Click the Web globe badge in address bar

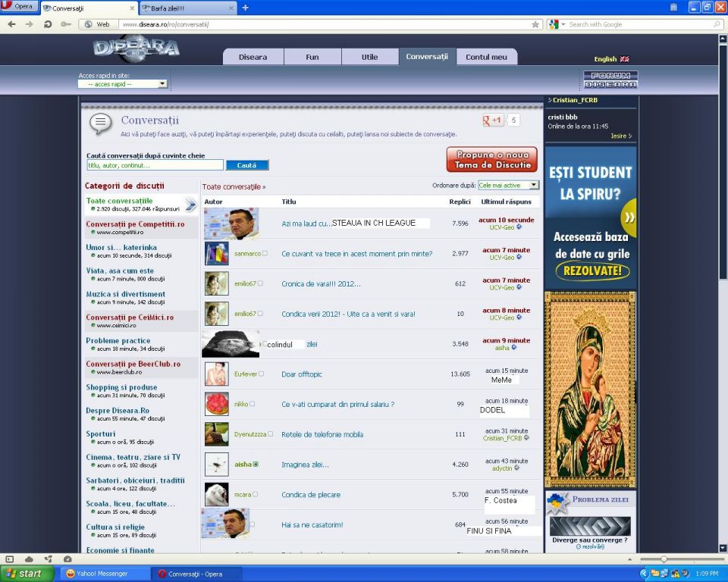pos(98,24)
